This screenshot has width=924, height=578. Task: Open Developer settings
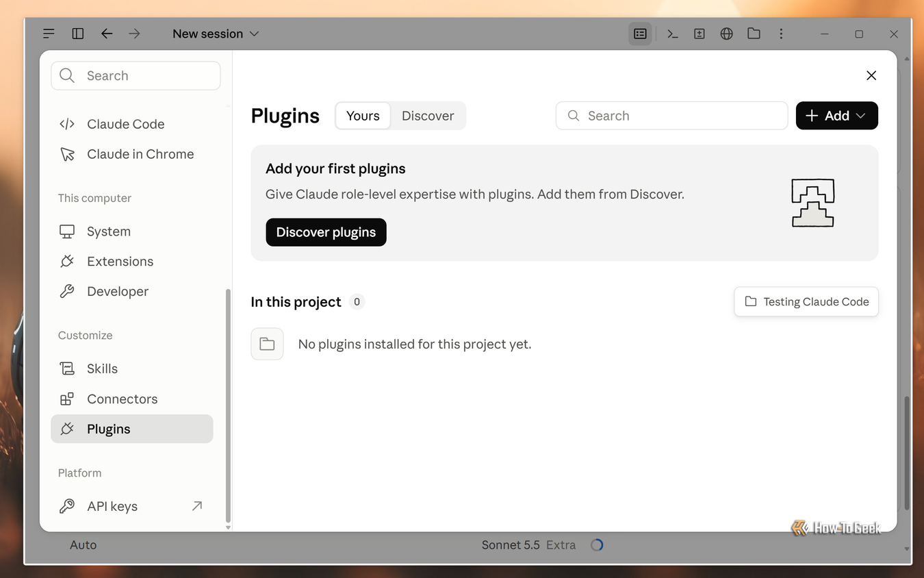(132, 292)
